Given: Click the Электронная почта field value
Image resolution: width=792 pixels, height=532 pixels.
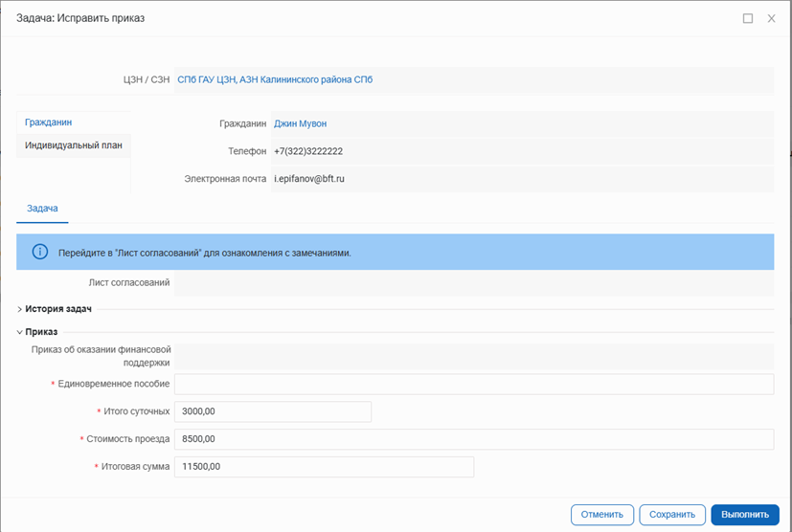Looking at the screenshot, I should click(308, 178).
